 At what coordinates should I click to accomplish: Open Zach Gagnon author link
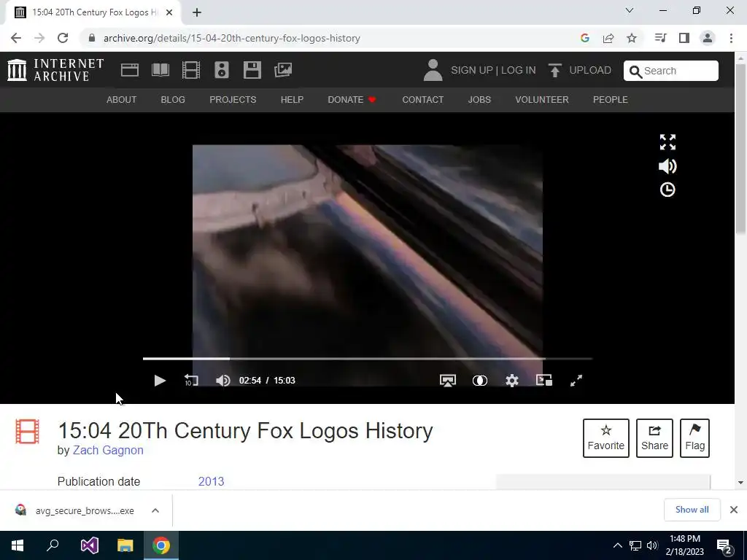pyautogui.click(x=108, y=450)
